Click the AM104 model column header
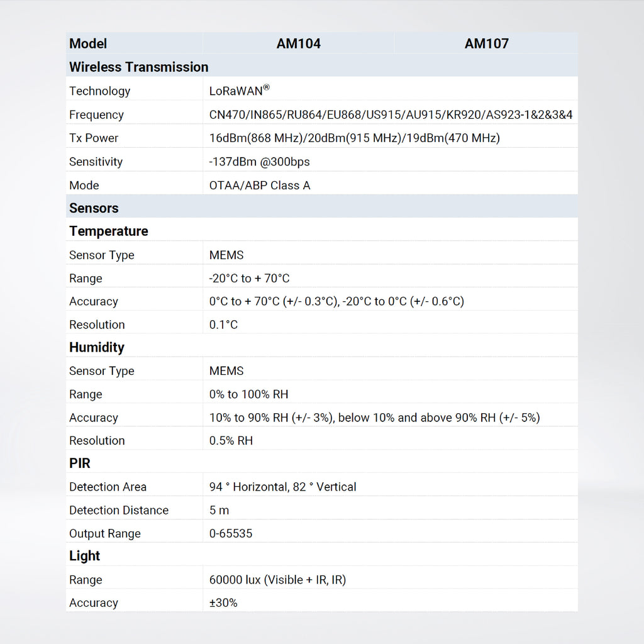 (x=298, y=43)
